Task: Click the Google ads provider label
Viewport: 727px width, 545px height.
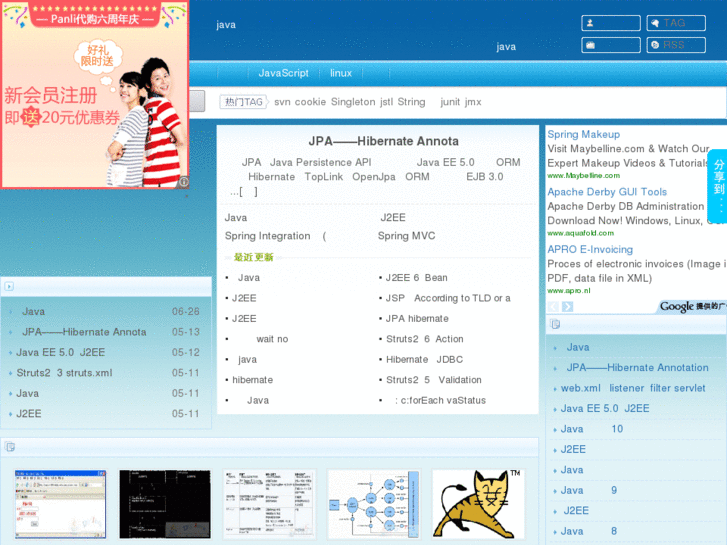Action: point(692,306)
